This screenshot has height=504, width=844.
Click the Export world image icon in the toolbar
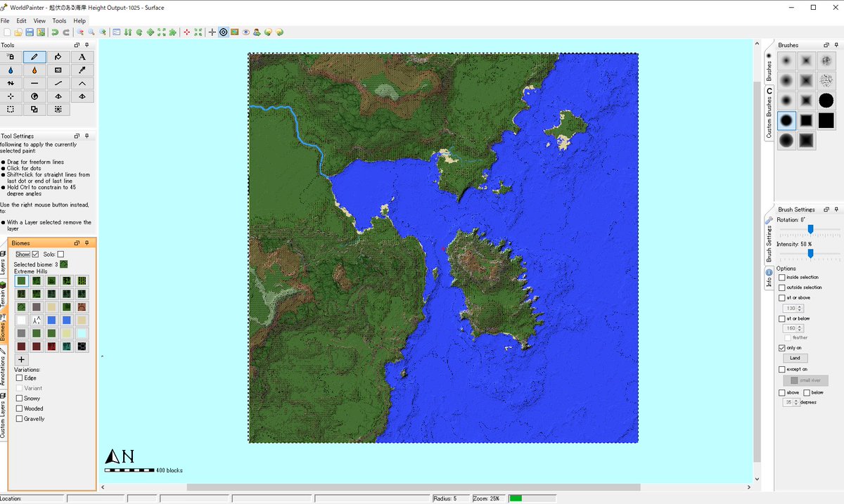[x=41, y=32]
